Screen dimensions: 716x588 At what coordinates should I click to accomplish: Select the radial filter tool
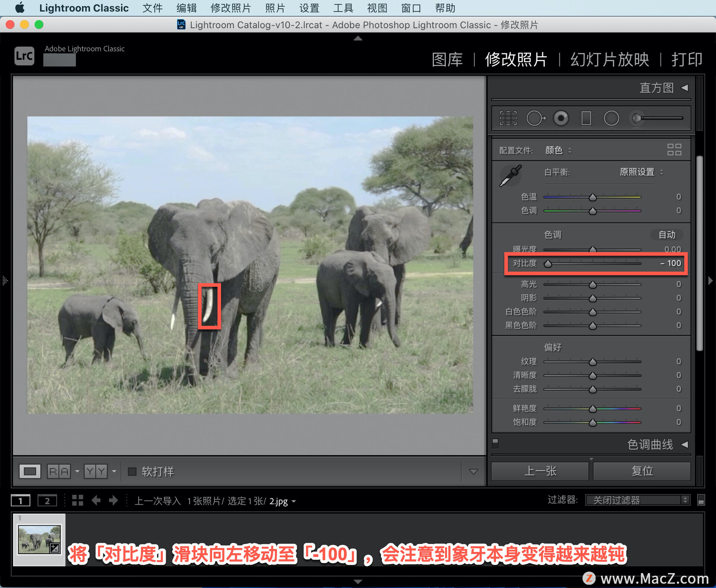pyautogui.click(x=611, y=119)
